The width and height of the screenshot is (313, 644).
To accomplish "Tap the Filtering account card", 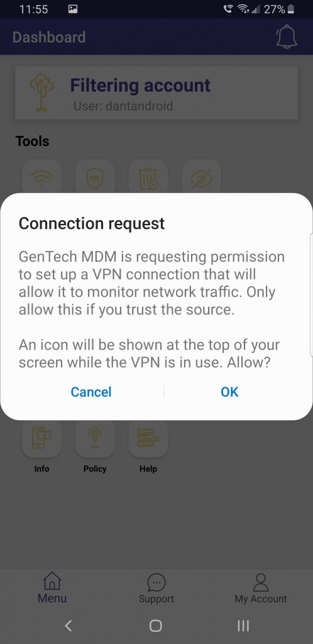I will (156, 93).
